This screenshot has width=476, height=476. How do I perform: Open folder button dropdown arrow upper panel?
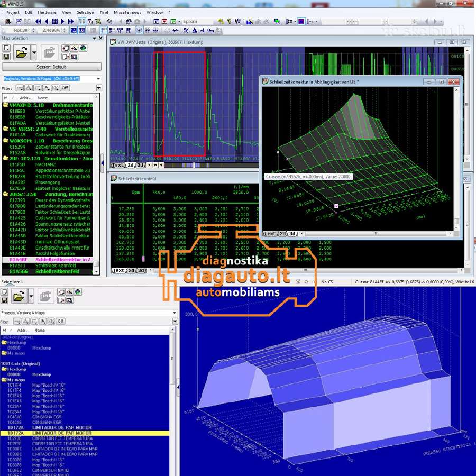[x=34, y=53]
